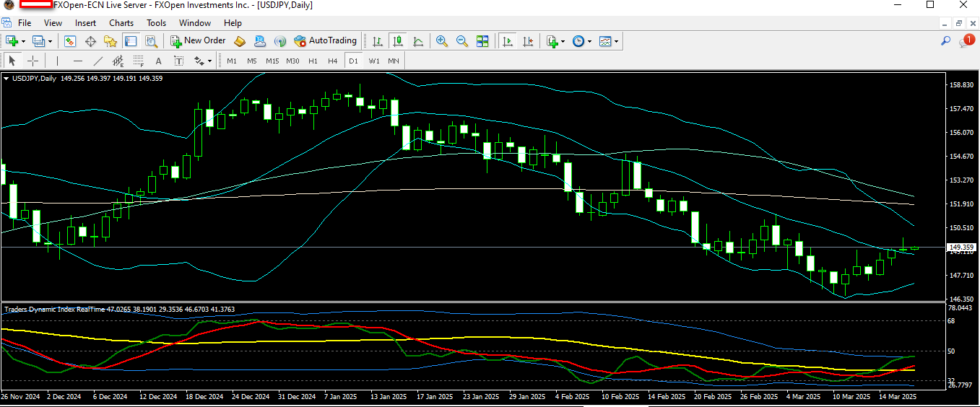Open the Strategy Tester magnifier icon
980x407 pixels.
(150, 41)
